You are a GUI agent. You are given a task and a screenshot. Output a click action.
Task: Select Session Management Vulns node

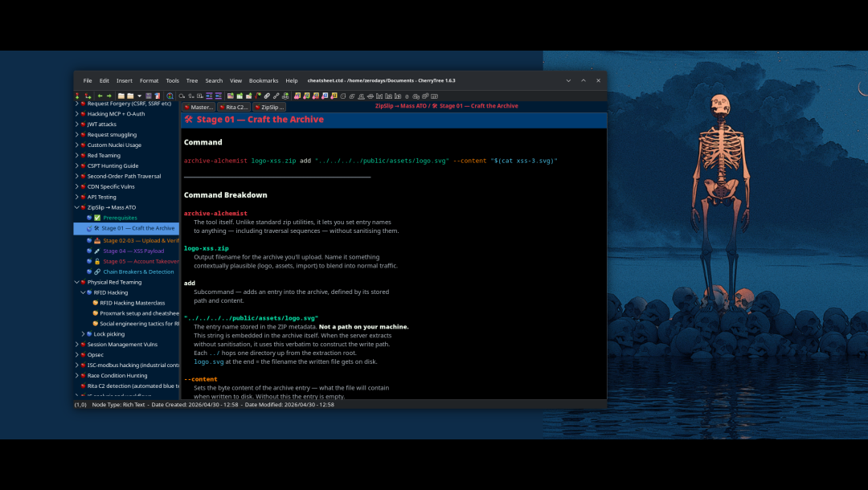click(122, 345)
